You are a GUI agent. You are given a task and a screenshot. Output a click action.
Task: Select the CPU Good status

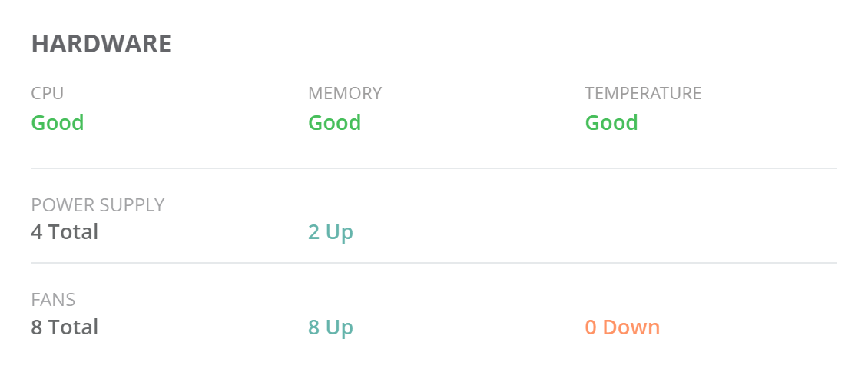point(58,123)
